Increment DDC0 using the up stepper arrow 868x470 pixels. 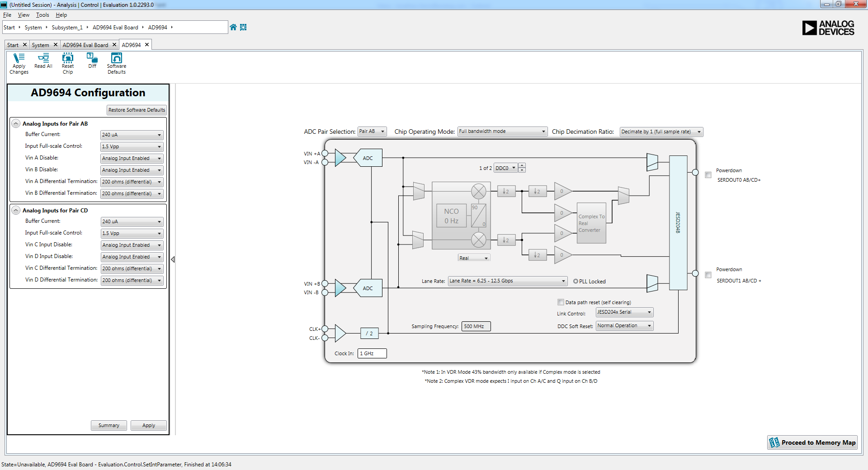(522, 165)
